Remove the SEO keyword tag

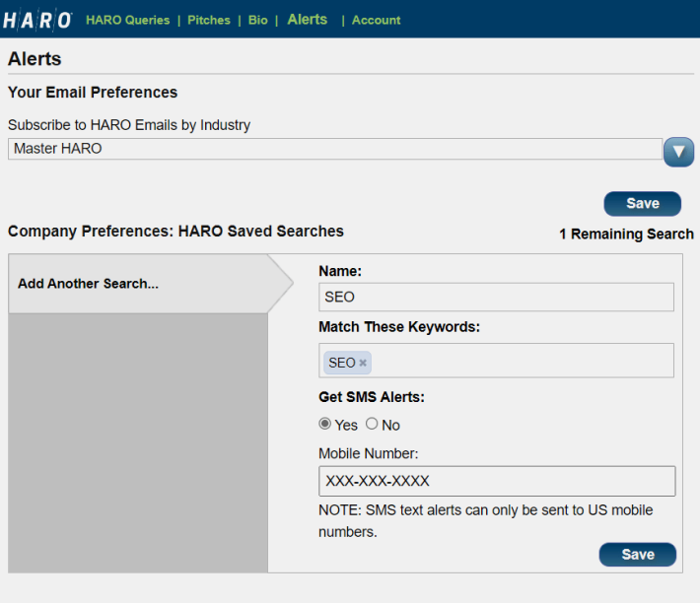(363, 364)
